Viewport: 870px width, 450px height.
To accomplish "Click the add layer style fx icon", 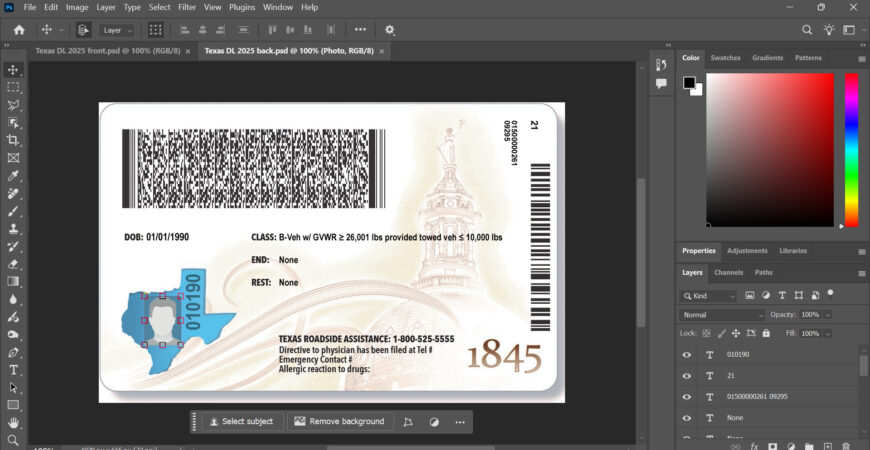I will click(x=754, y=446).
